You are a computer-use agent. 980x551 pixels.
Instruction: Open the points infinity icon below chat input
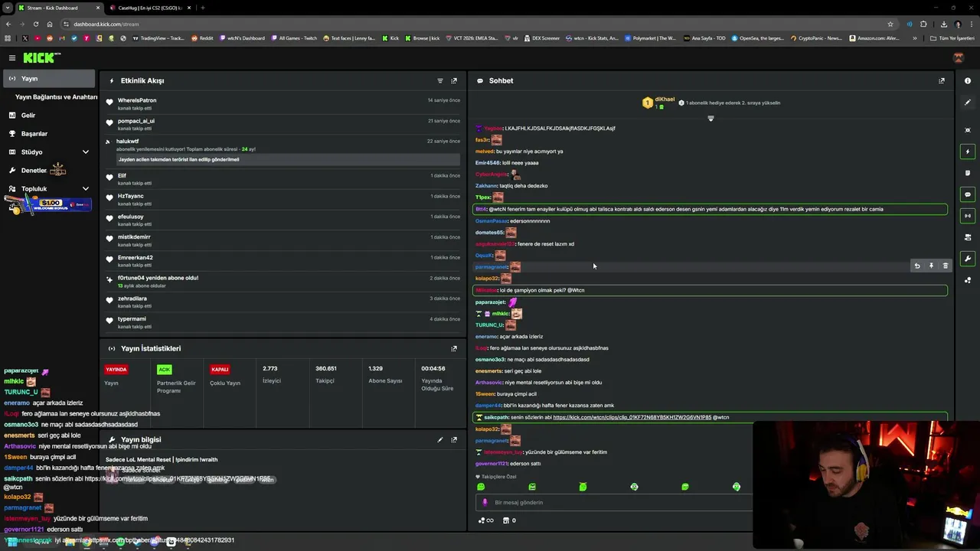pos(485,520)
